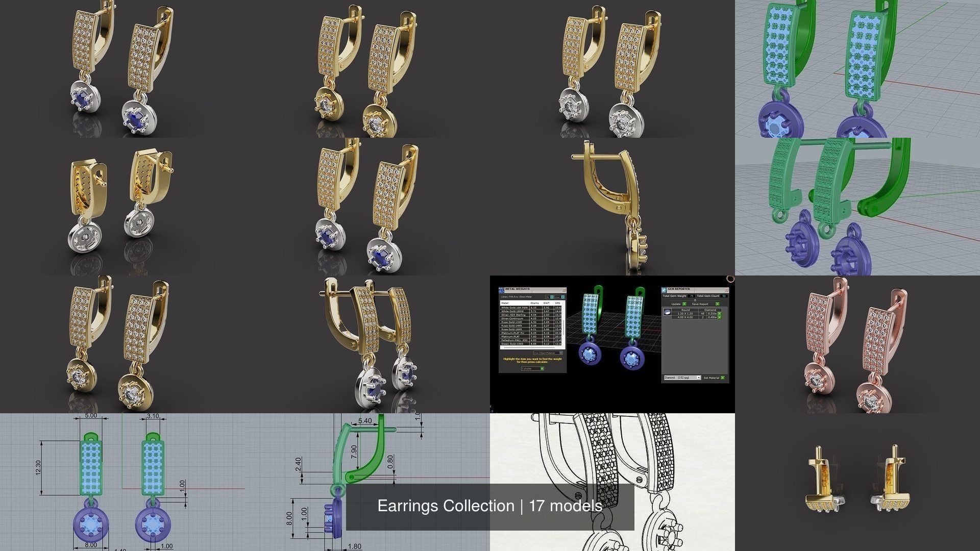Open the black line sketch of earrings
The image size is (980, 551).
coord(612,482)
